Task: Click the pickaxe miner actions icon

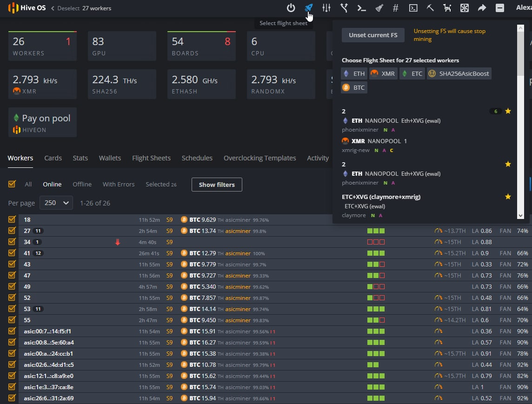Action: [430, 8]
